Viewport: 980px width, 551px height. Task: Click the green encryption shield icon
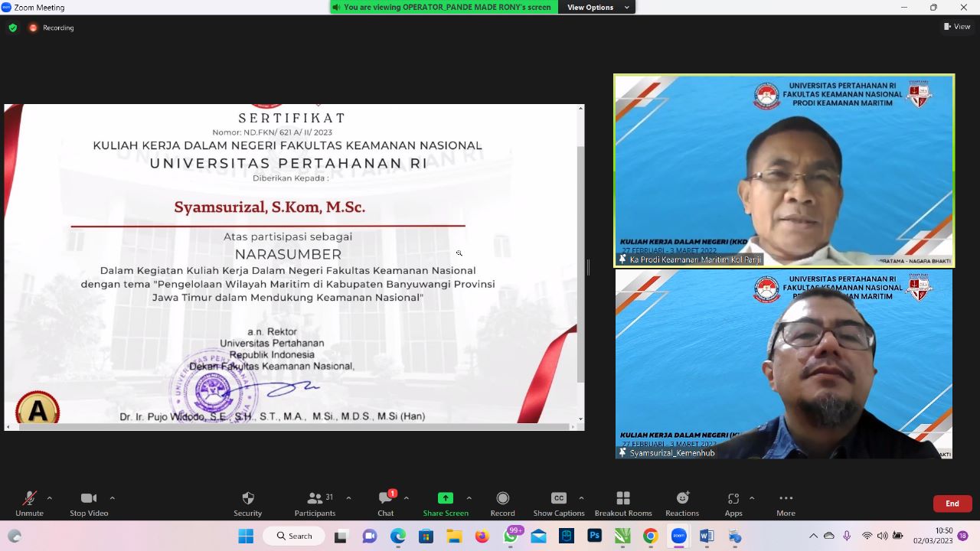13,28
